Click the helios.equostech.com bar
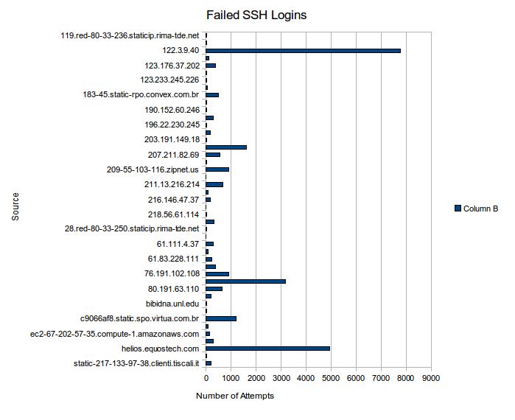Viewport: 515px width, 420px height. pos(267,349)
